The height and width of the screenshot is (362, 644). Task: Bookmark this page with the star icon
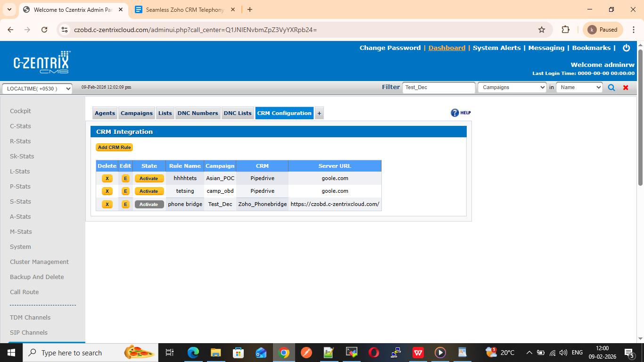(542, 30)
